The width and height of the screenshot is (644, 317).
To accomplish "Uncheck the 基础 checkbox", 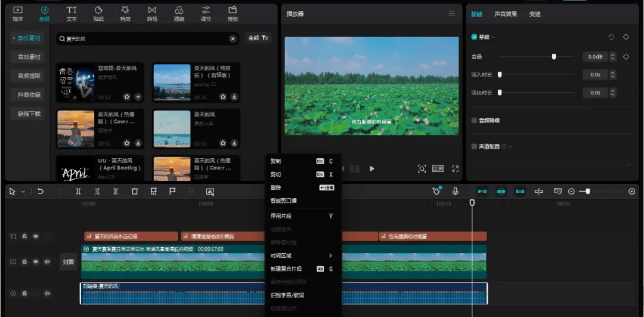I will pos(475,37).
